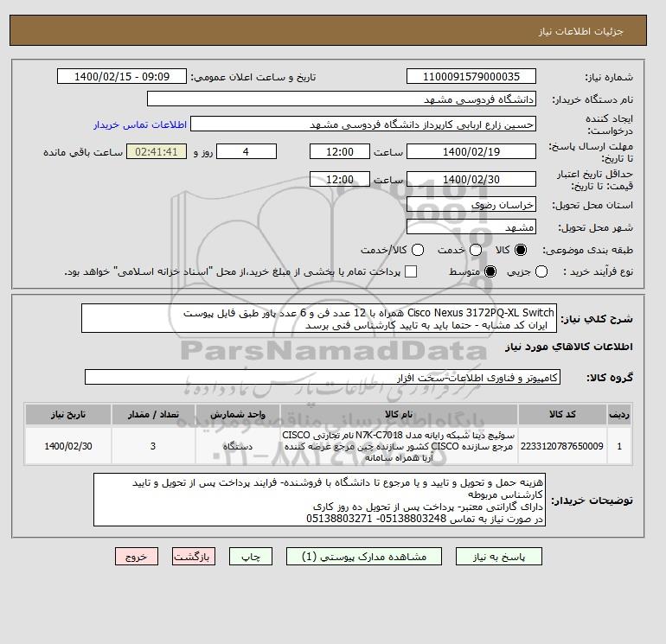666x644 pixels.
Task: Click the requester field حسین زارع اربابی
Action: [363, 124]
